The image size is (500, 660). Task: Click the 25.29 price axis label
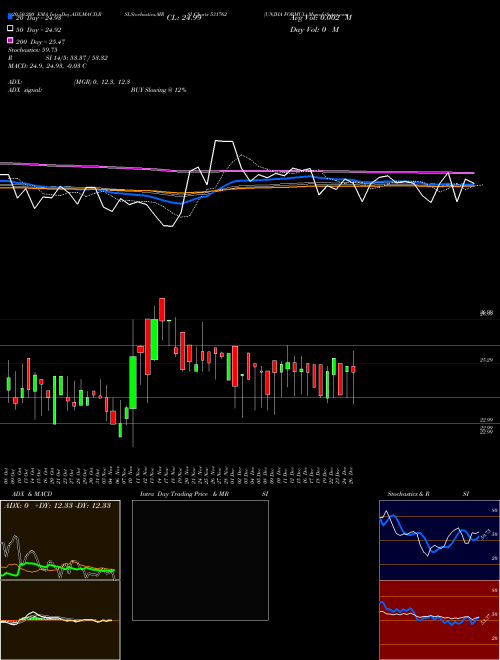coord(487,360)
